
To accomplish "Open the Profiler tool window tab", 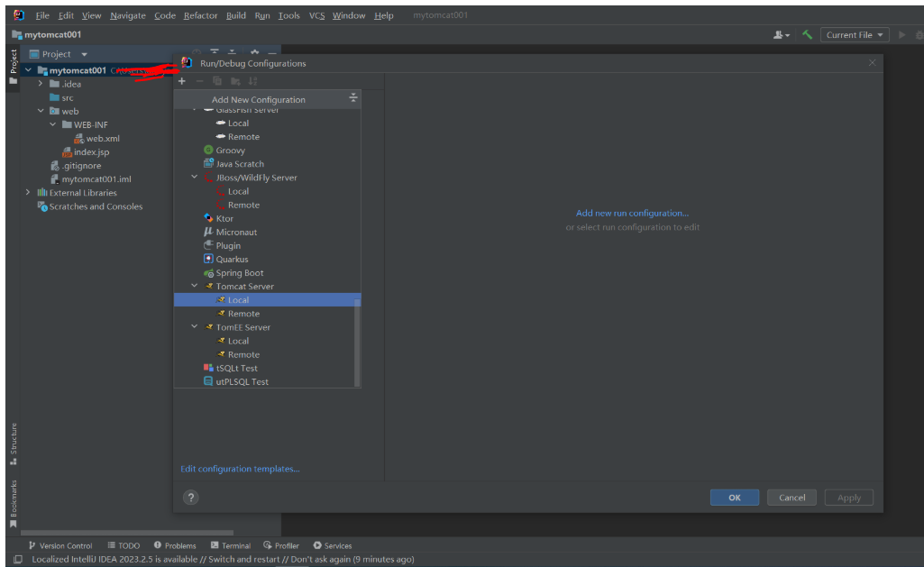I will [x=281, y=545].
